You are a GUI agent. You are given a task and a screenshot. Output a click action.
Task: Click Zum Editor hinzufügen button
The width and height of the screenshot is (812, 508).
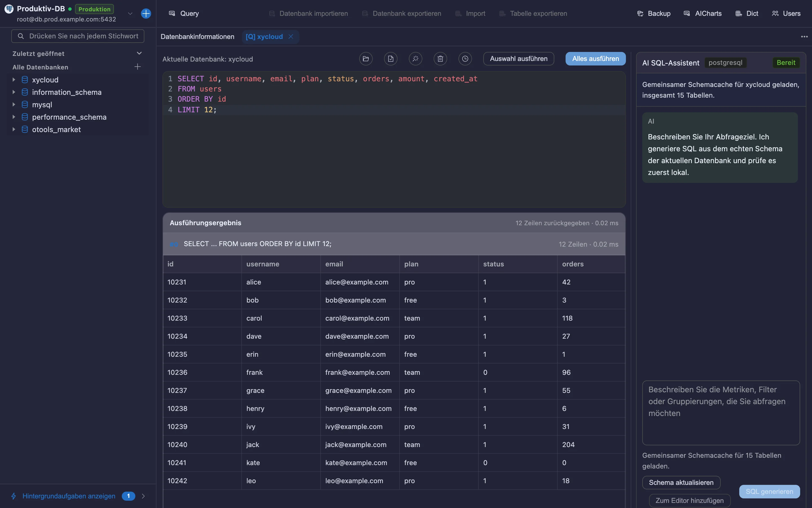690,501
